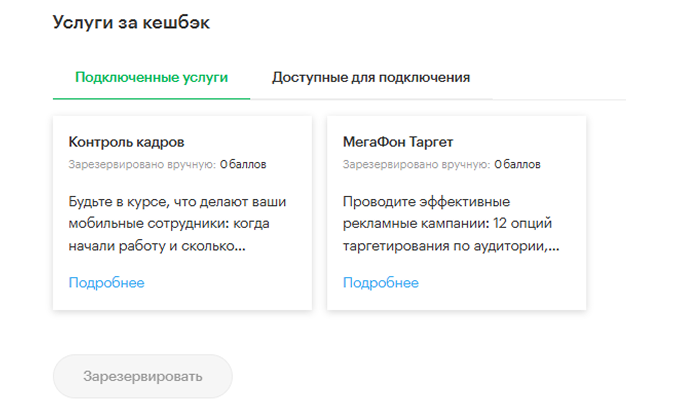Click Подробнее link under Контроль кадров
Viewport: 675px width, 417px height.
click(106, 282)
